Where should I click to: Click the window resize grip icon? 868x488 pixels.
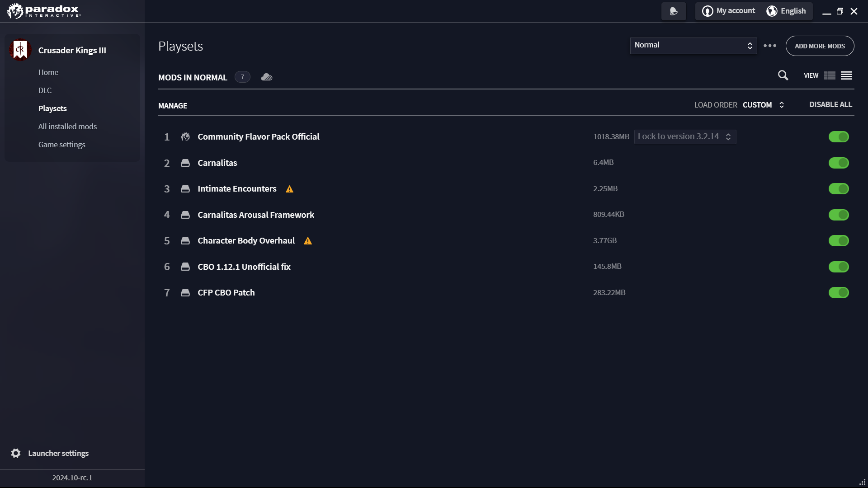pyautogui.click(x=862, y=482)
